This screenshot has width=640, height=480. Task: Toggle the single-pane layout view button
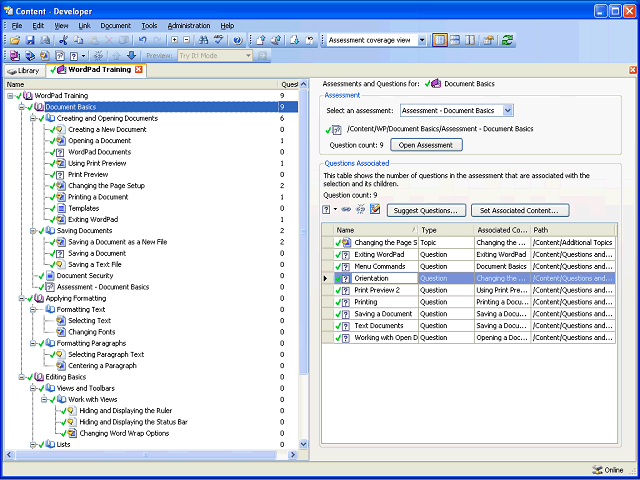pos(439,40)
